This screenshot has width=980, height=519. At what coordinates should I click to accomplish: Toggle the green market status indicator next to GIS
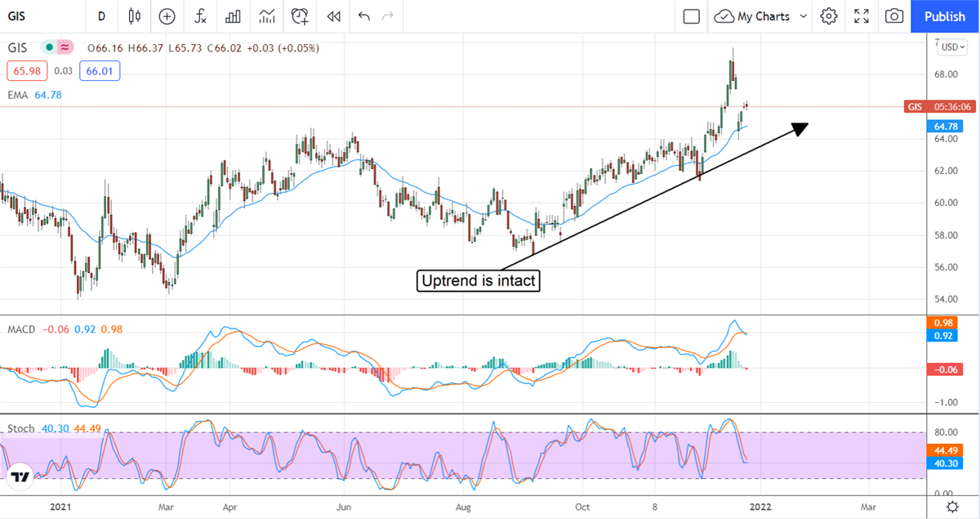[x=50, y=48]
